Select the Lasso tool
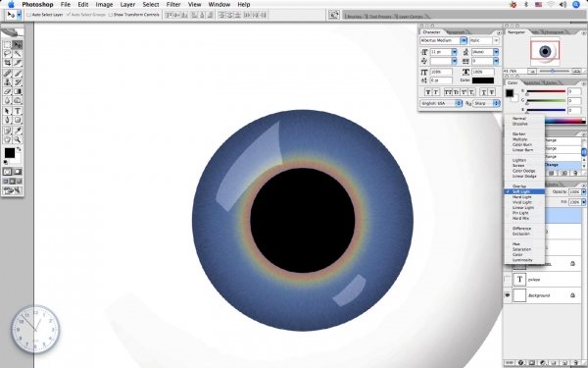Image resolution: width=588 pixels, height=368 pixels. (x=7, y=54)
